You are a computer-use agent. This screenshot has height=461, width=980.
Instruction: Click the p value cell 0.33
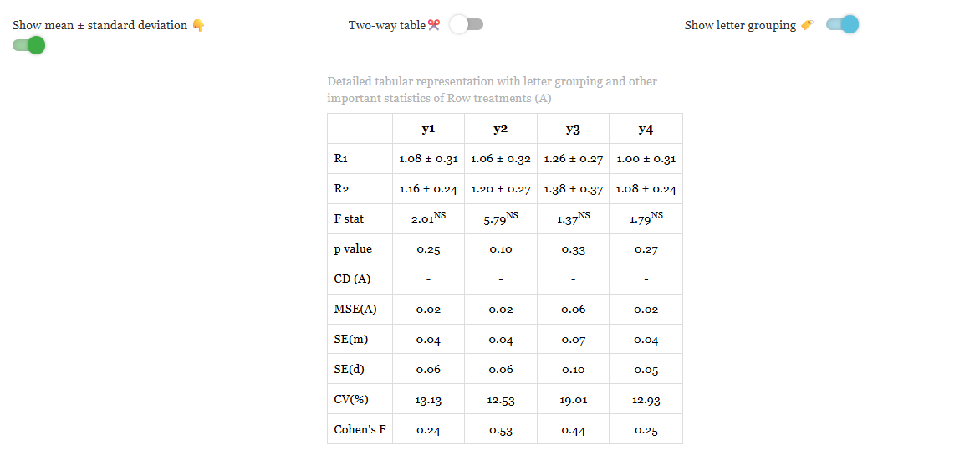tap(573, 249)
